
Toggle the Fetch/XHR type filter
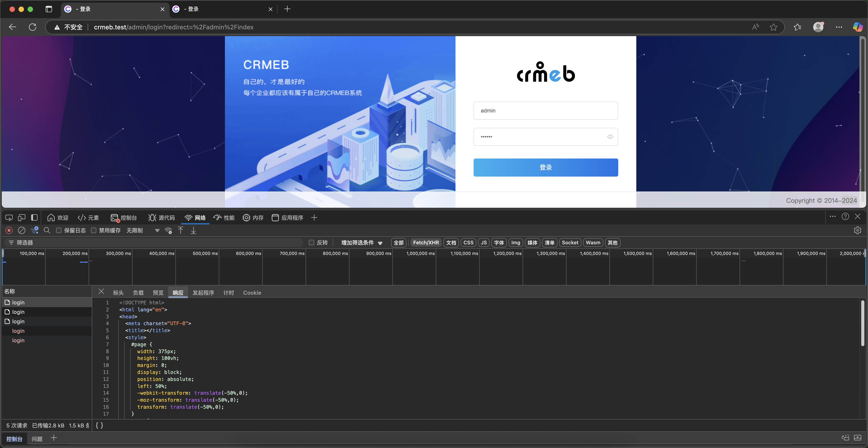pos(426,243)
